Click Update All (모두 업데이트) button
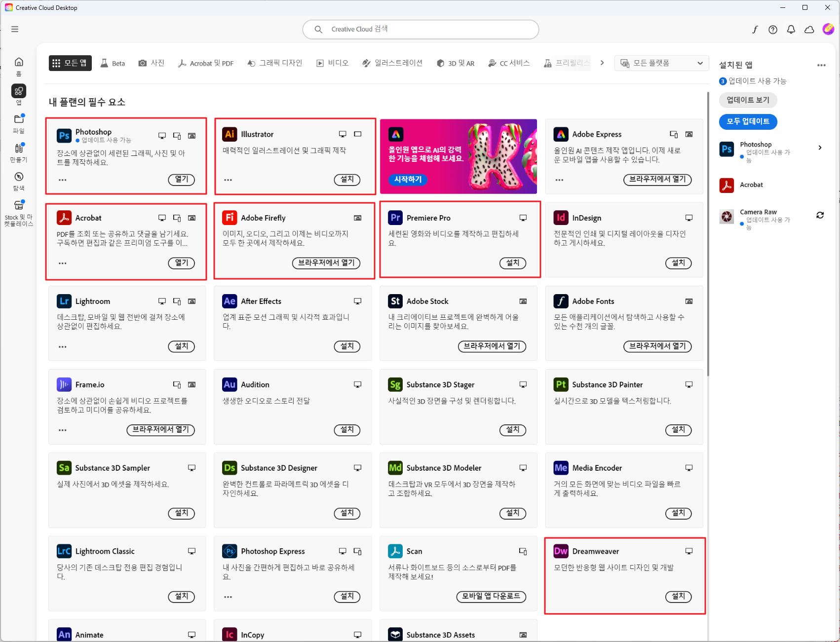 tap(748, 121)
